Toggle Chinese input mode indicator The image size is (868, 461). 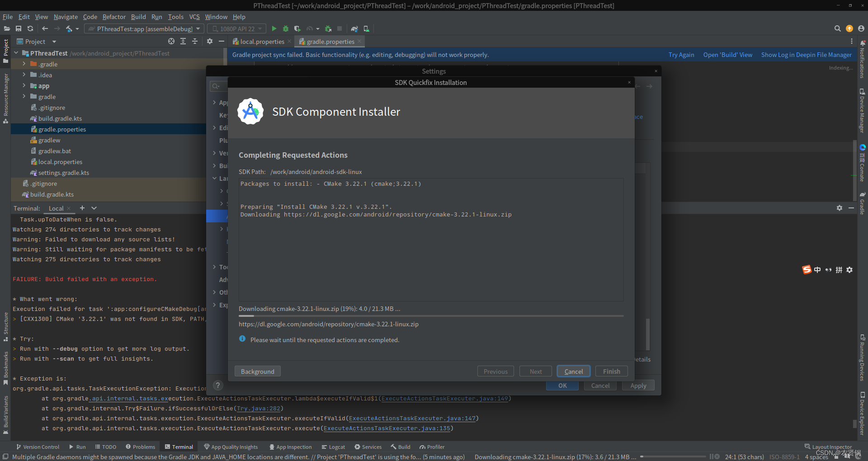[817, 270]
